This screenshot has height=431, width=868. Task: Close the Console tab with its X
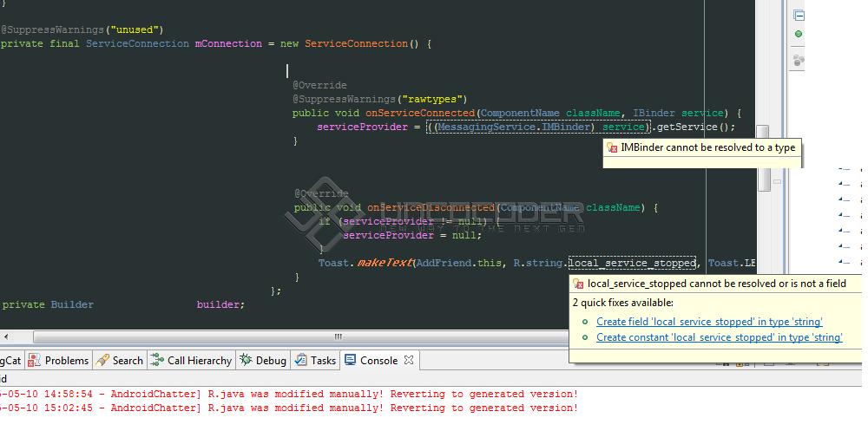click(409, 360)
